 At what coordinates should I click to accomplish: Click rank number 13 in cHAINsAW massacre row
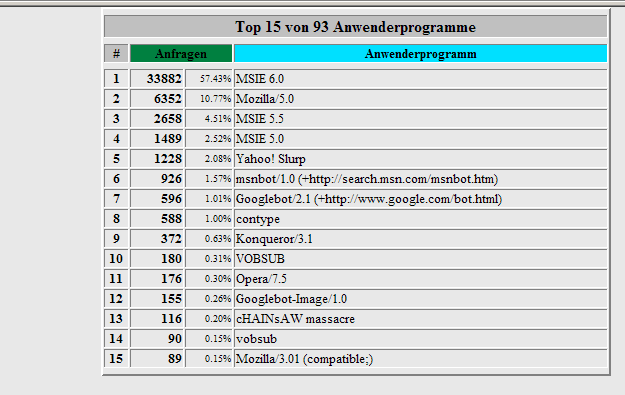pos(116,318)
